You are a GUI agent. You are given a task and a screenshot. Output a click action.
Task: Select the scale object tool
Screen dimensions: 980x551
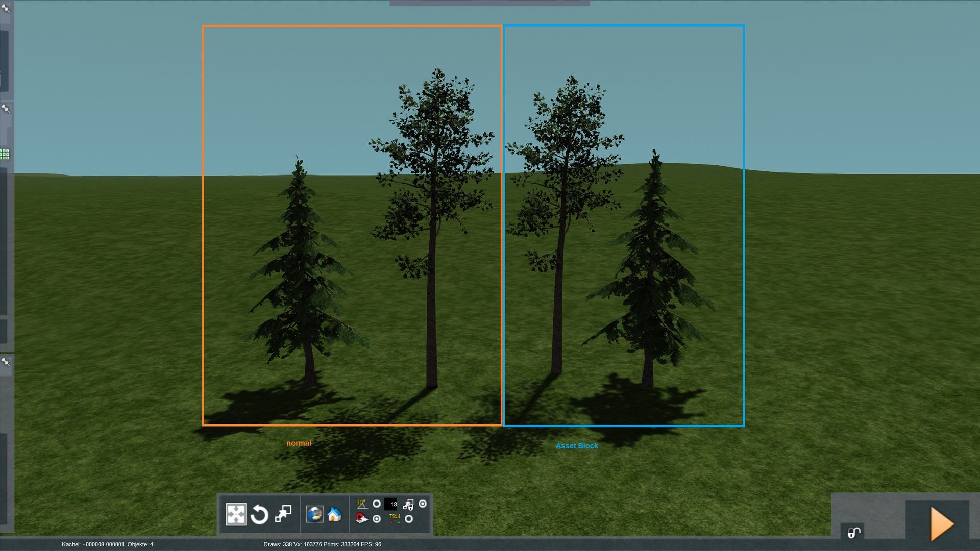point(283,513)
